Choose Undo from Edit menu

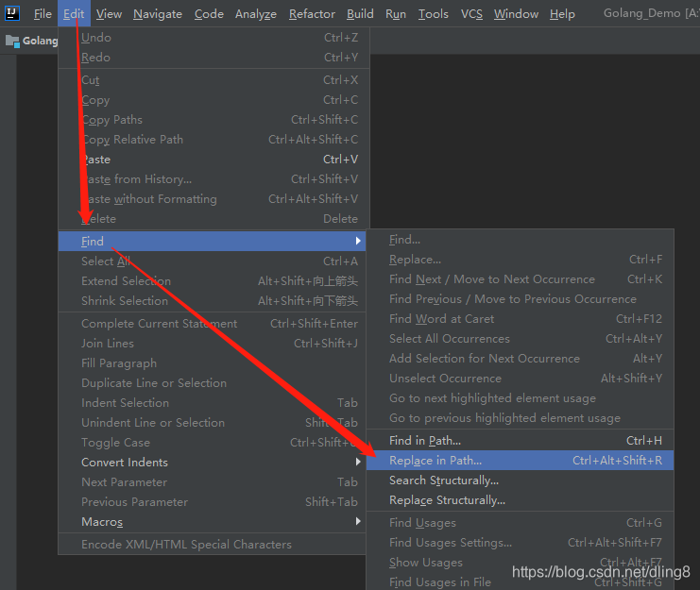tap(213, 38)
